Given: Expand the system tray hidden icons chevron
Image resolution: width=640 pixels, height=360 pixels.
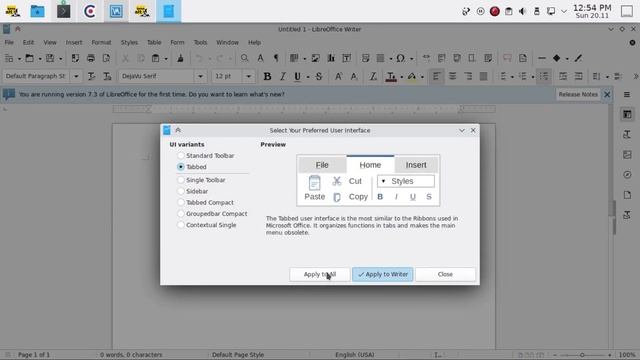Looking at the screenshot, I should point(564,11).
